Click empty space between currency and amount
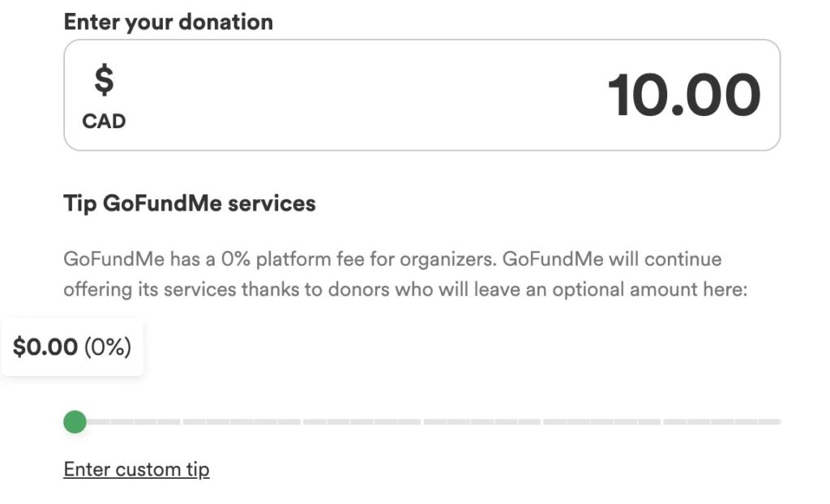The image size is (830, 504). pos(365,95)
